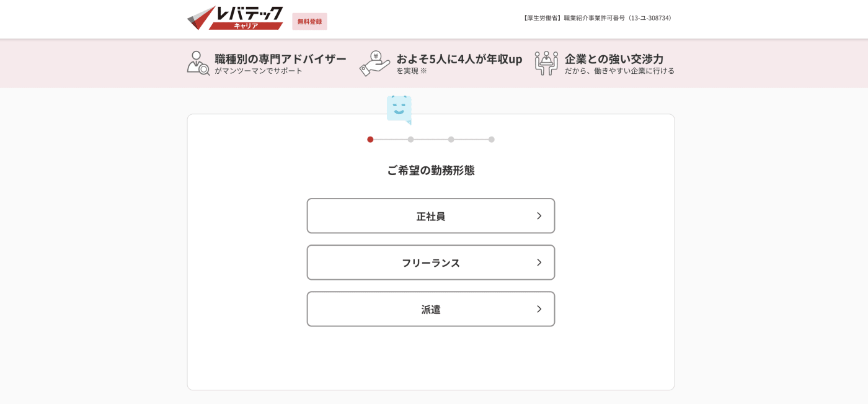This screenshot has width=868, height=404.
Task: Click the people at table negotiation icon
Action: (546, 63)
